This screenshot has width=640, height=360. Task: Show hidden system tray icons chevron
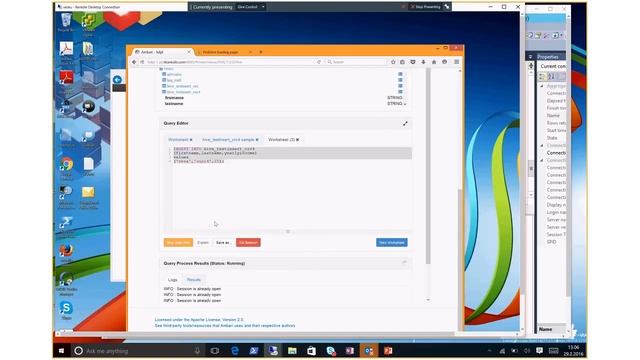489,351
